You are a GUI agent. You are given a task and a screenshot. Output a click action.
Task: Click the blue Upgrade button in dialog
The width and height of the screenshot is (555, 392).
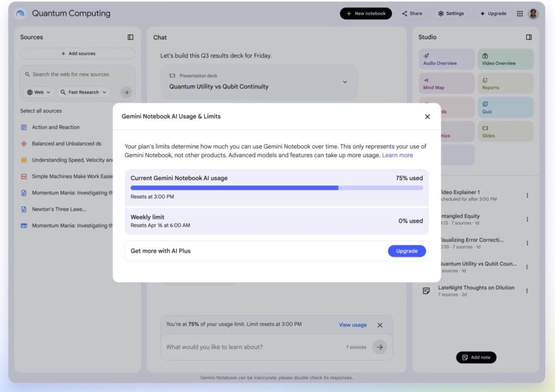[406, 251]
